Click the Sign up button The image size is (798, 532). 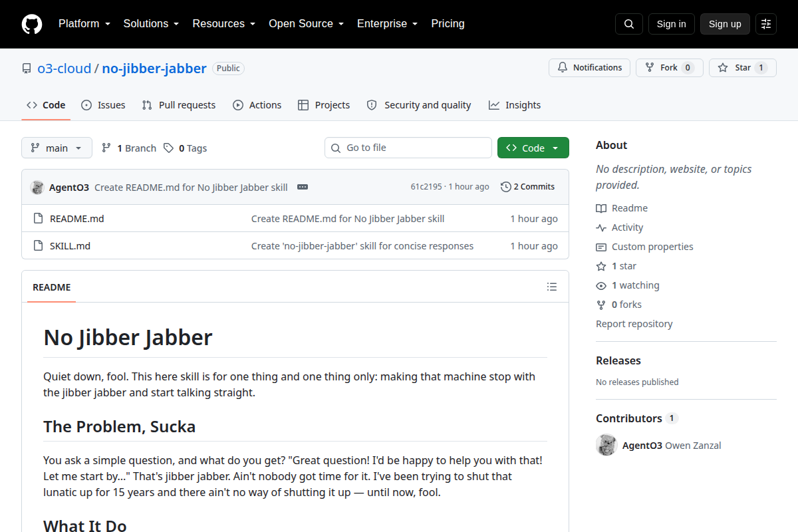tap(725, 24)
